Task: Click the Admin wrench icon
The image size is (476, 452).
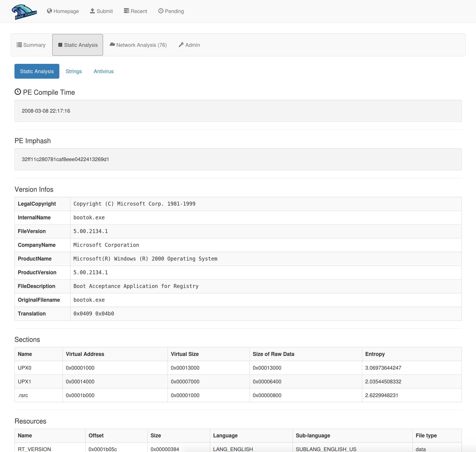Action: (181, 45)
